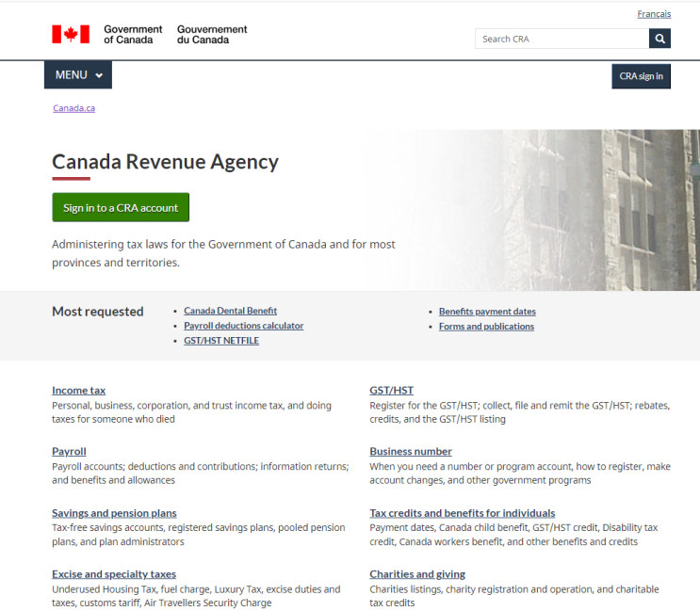700x611 pixels.
Task: Click 'When you need a number' description
Action: pyautogui.click(x=520, y=474)
